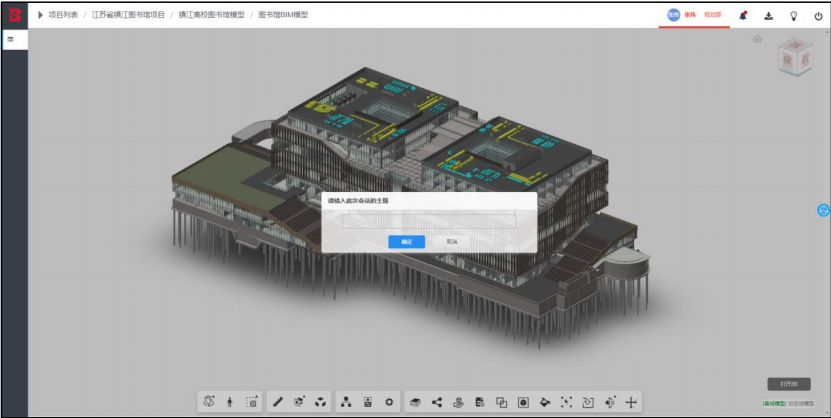The image size is (831, 418).
Task: Click the map location layers icon
Action: [458, 403]
